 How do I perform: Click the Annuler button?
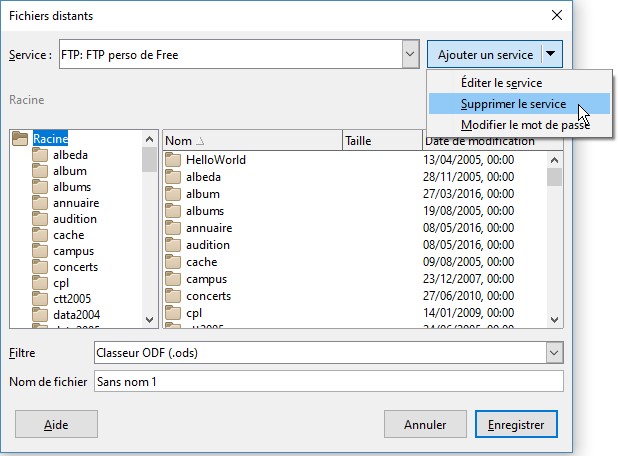[425, 424]
